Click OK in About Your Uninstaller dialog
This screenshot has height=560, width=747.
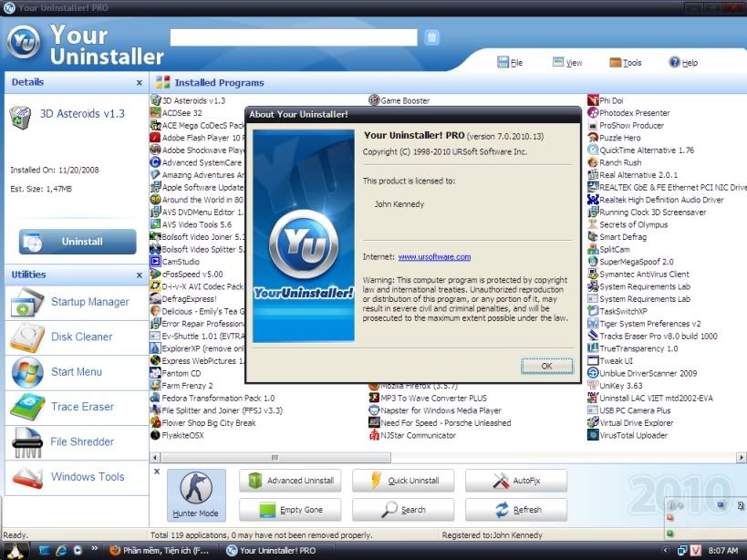pyautogui.click(x=546, y=366)
